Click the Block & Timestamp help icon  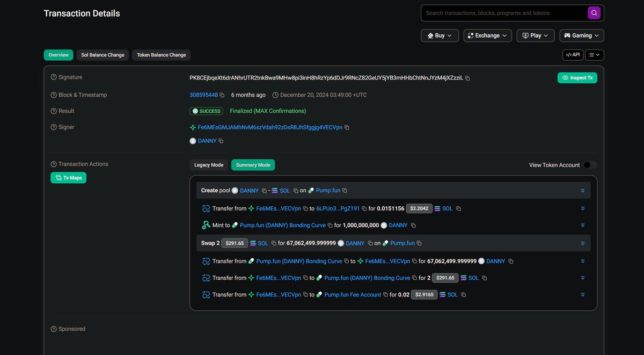coord(54,95)
